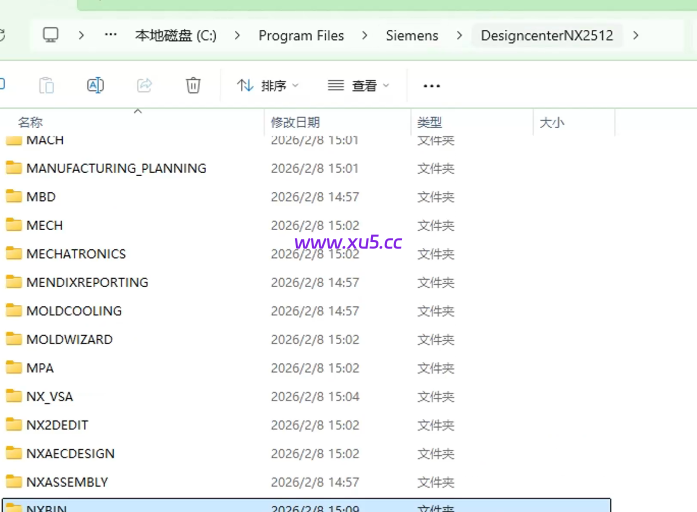This screenshot has width=697, height=512.
Task: Select the MANUFACTURING_PLANNING folder row
Action: tap(116, 168)
